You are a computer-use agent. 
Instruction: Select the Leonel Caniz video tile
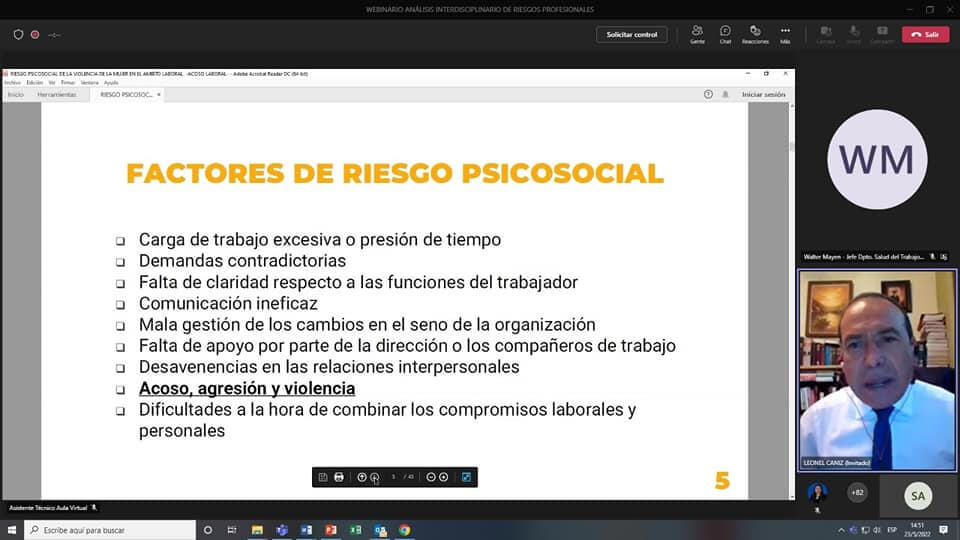(x=877, y=370)
